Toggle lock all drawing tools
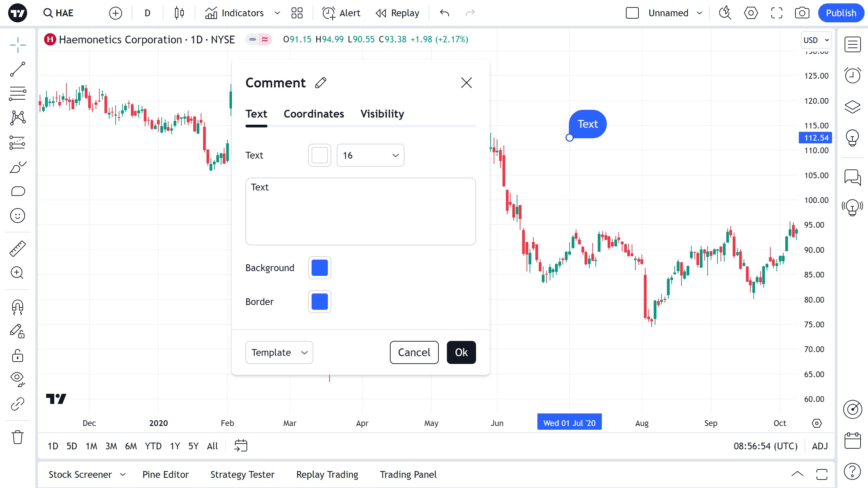The width and height of the screenshot is (868, 488). click(18, 356)
